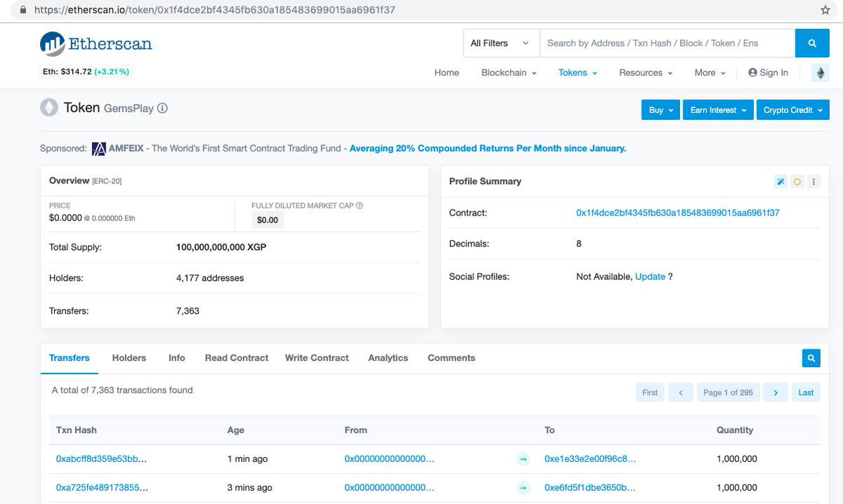The height and width of the screenshot is (504, 843).
Task: Open the three-dots menu in Profile Summary
Action: click(x=813, y=182)
